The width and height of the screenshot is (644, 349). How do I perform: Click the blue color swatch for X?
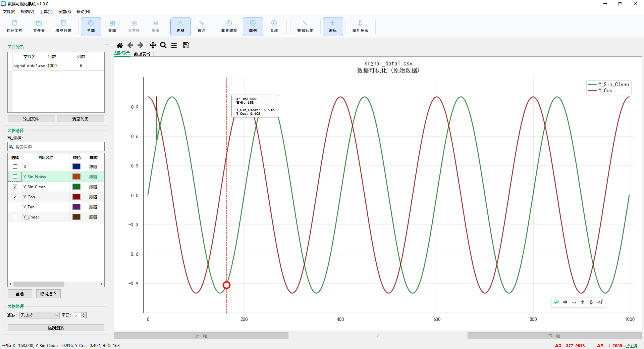click(76, 167)
